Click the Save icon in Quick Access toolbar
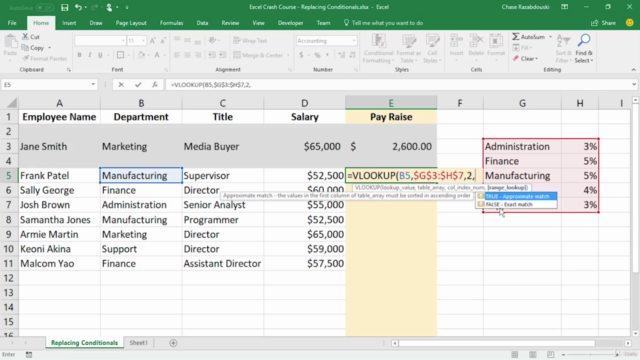The width and height of the screenshot is (640, 360). [64, 7]
